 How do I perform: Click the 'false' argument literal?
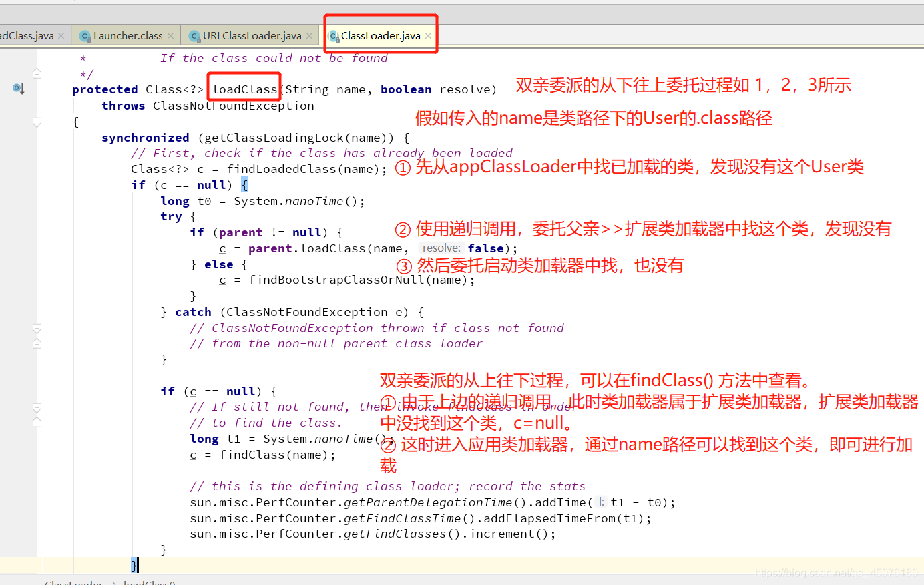[485, 248]
